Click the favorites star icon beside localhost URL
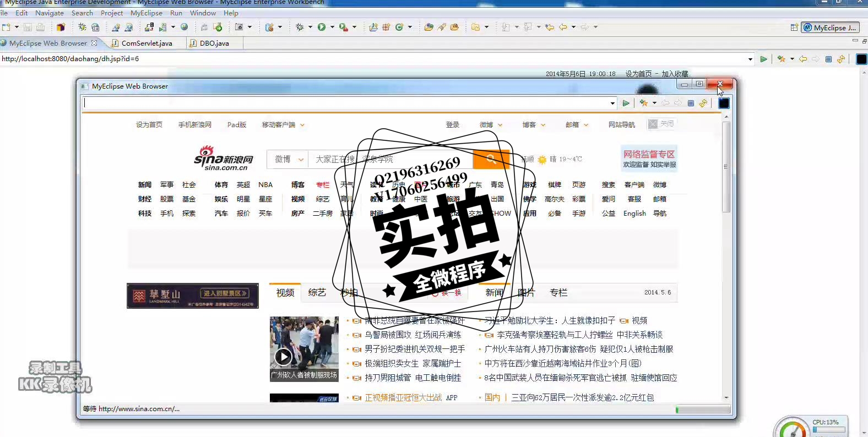 tap(781, 59)
